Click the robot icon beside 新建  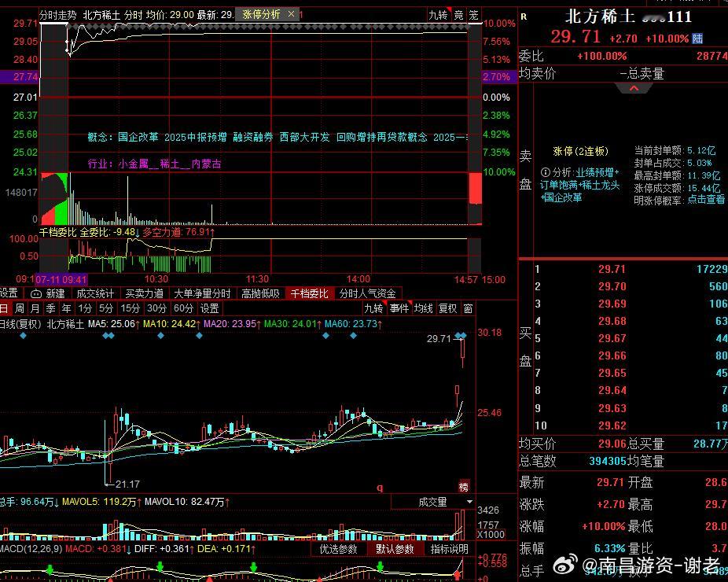36,293
